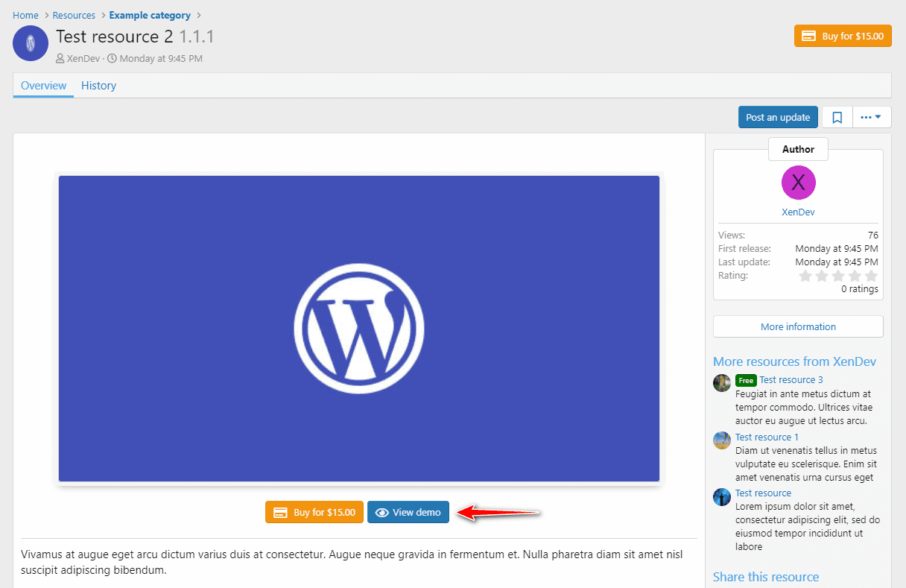The width and height of the screenshot is (906, 588).
Task: Open the Test resource 3 link
Action: pyautogui.click(x=791, y=379)
